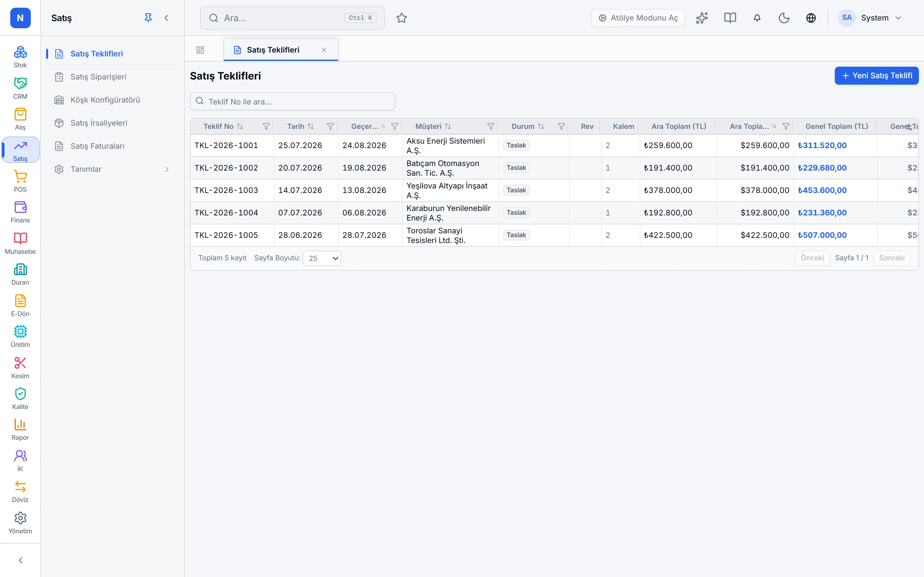The image size is (924, 577).
Task: Toggle the sidebar pin icon
Action: [x=148, y=18]
